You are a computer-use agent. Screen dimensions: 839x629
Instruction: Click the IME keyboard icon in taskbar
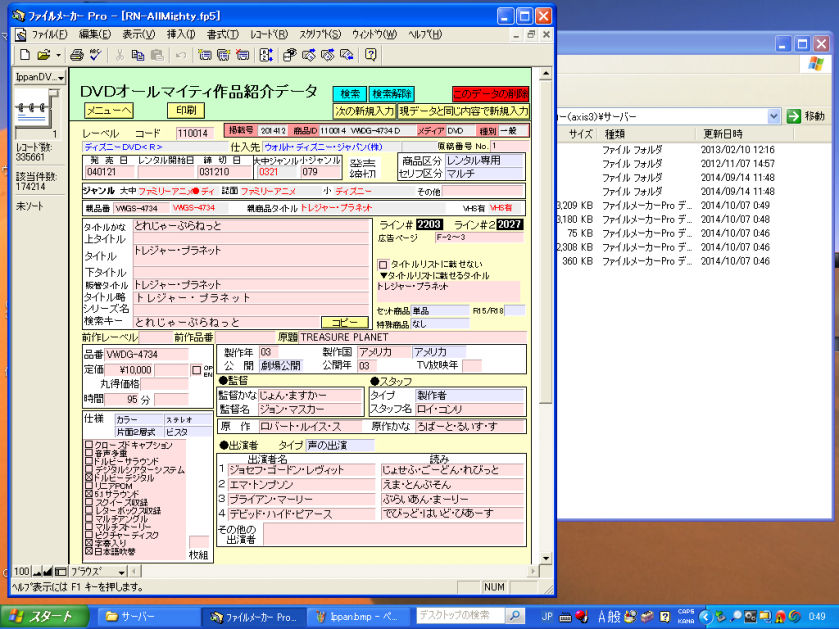pyautogui.click(x=565, y=617)
